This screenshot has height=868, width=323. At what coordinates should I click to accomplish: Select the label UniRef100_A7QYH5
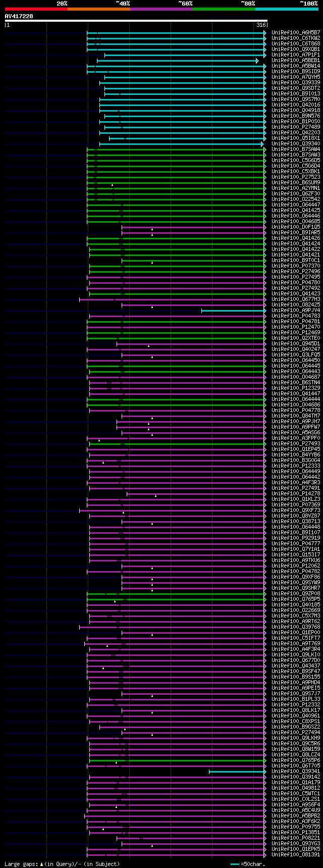point(296,77)
